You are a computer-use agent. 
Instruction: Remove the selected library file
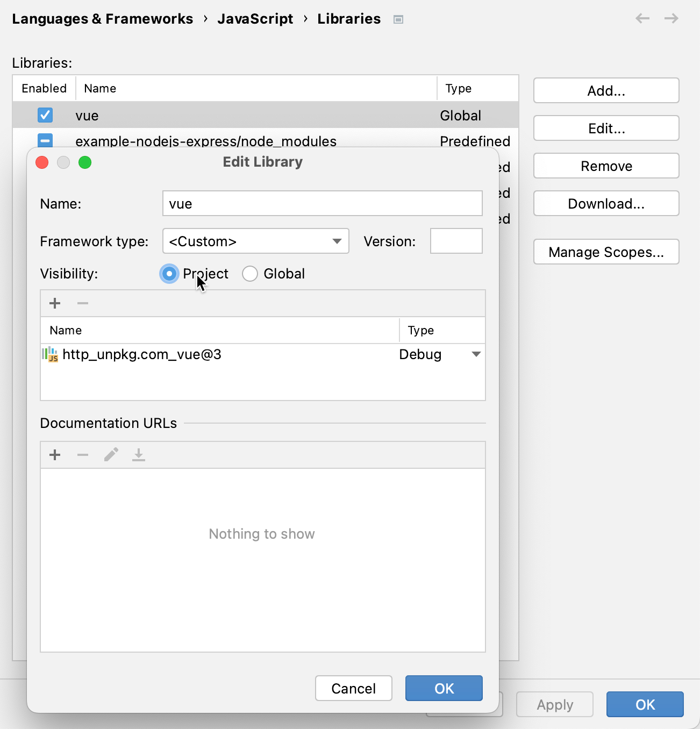point(82,303)
